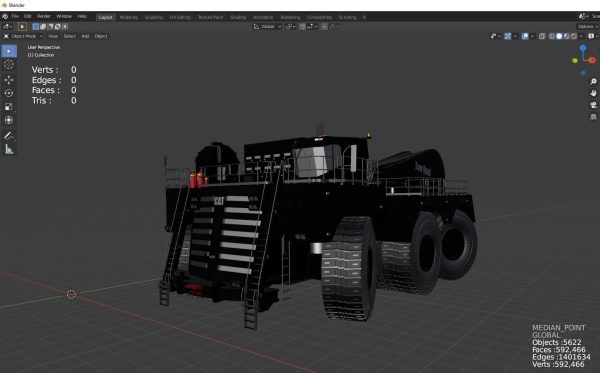Image resolution: width=600 pixels, height=373 pixels.
Task: Open the scene browse dropdown
Action: [x=584, y=16]
